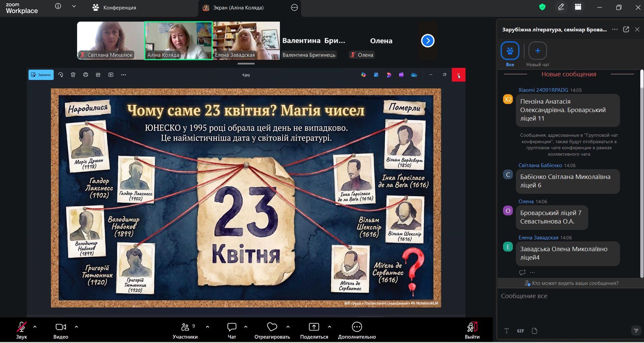Screen dimensions: 644x343
Task: Show next participants with blue arrow
Action: pyautogui.click(x=428, y=41)
